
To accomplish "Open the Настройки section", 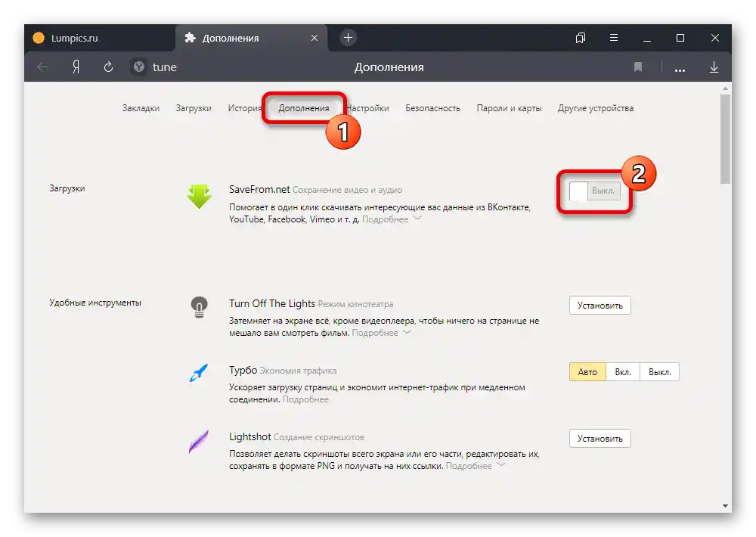I will click(x=367, y=108).
